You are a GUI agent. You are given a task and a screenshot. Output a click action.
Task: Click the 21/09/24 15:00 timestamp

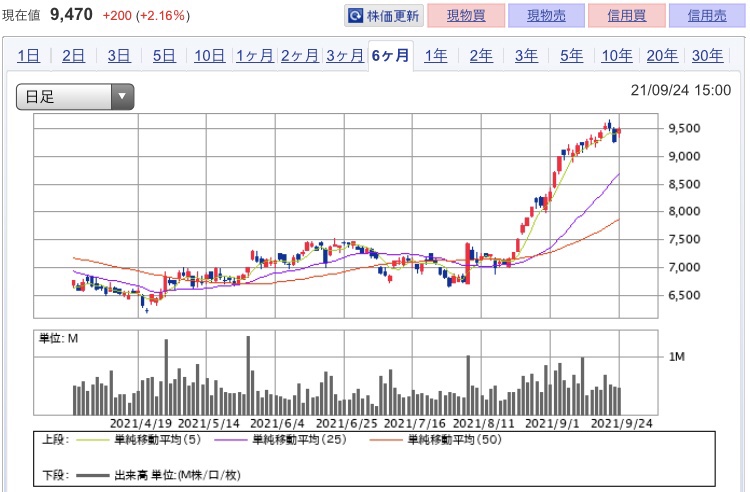681,90
